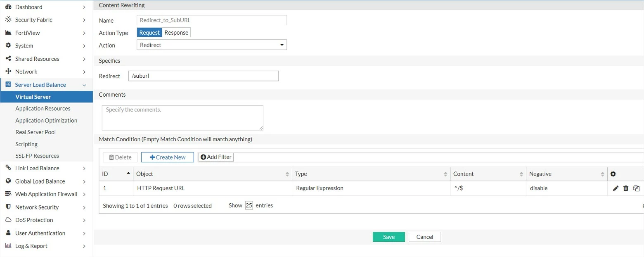Expand the Shared Resources chevron
Screen dimensions: 644x257
pos(84,59)
